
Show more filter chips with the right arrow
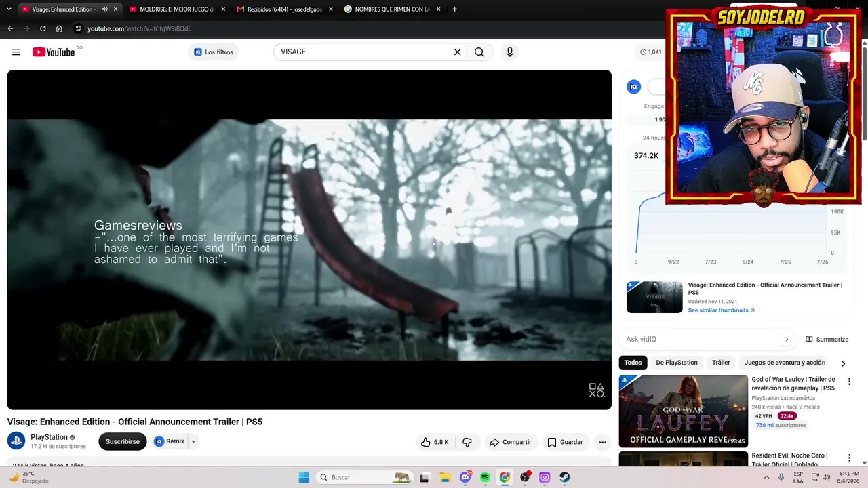(843, 363)
